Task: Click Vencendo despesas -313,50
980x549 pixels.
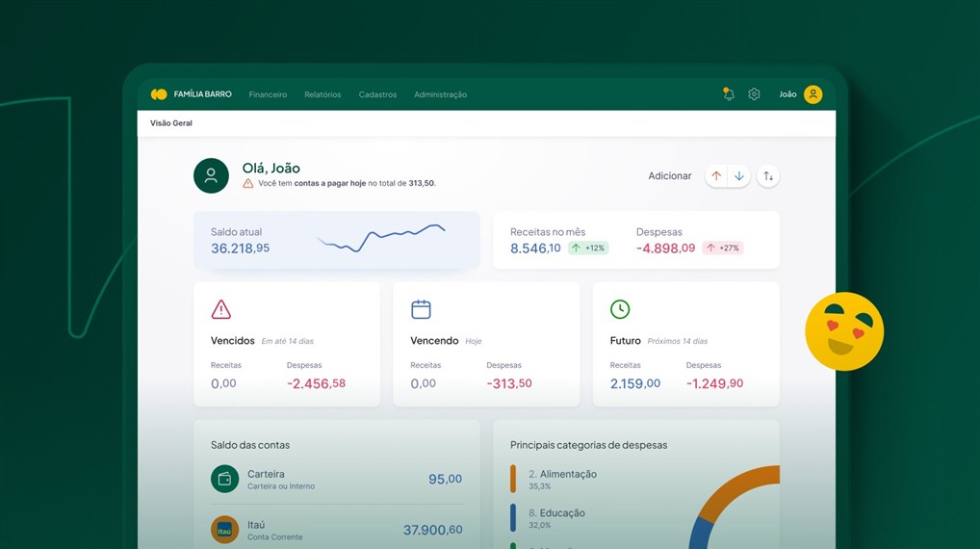Action: click(x=509, y=383)
